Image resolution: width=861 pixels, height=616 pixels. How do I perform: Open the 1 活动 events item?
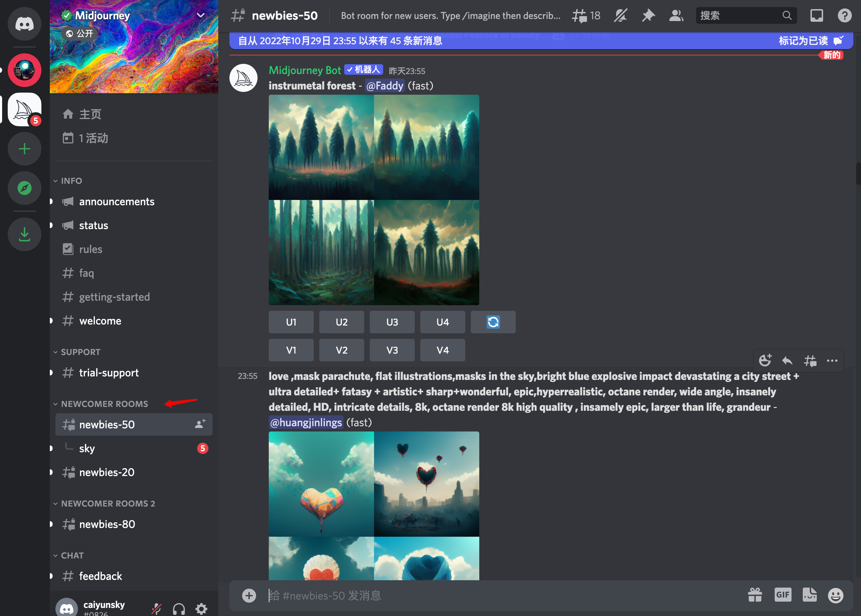[x=134, y=138]
